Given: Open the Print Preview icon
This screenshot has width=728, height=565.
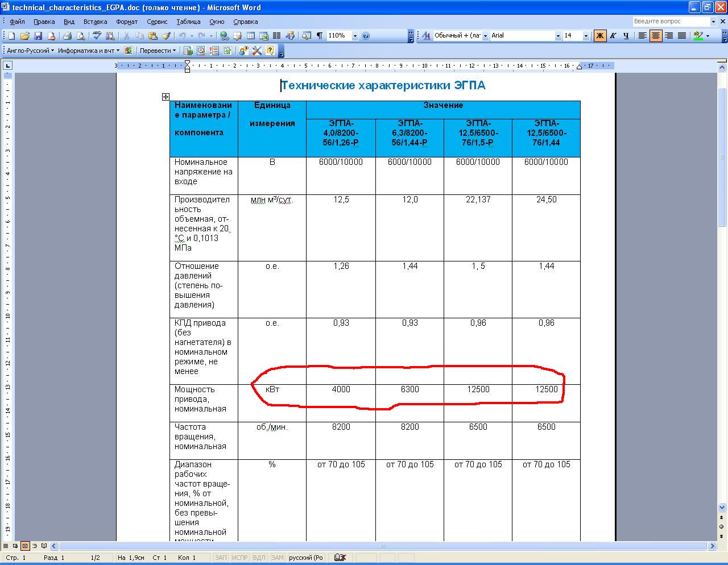Looking at the screenshot, I should [81, 36].
